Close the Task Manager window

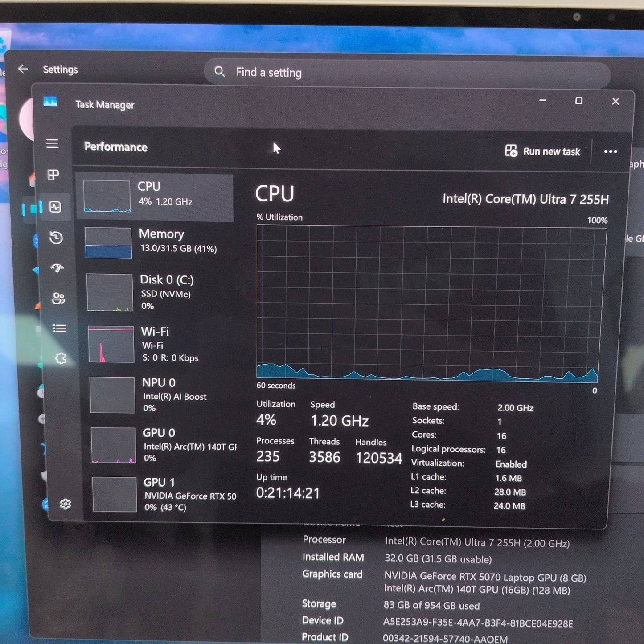(x=615, y=101)
